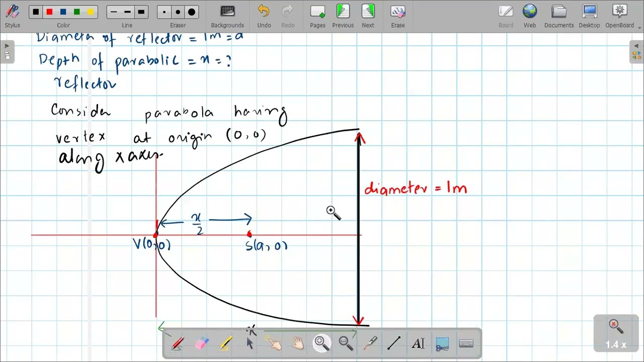Screen dimensions: 644x362
Task: Go to the Previous page
Action: pos(343,16)
